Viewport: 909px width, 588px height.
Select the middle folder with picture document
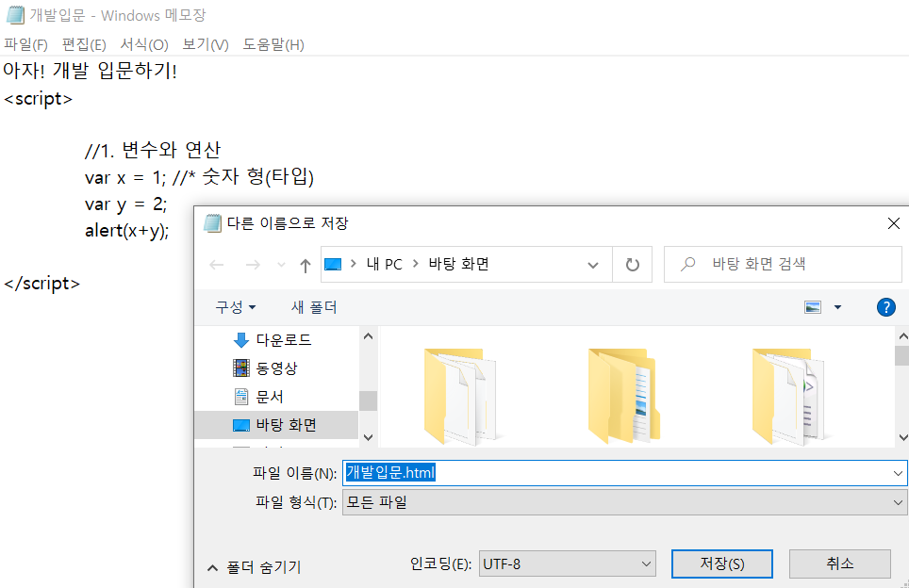pyautogui.click(x=624, y=397)
